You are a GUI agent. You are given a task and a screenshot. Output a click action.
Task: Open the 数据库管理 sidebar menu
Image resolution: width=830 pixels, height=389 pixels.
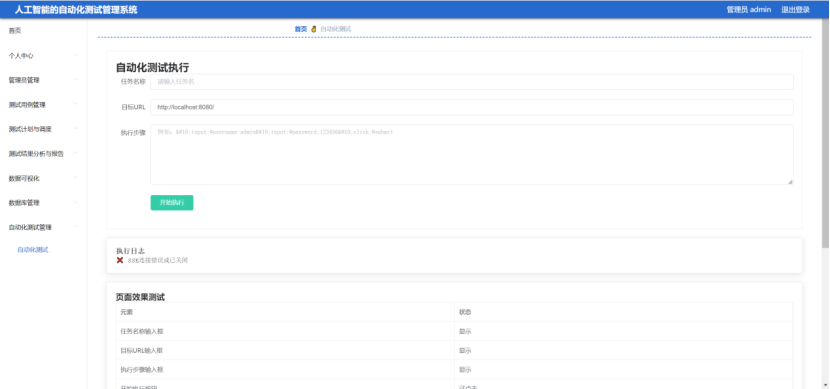(43, 203)
